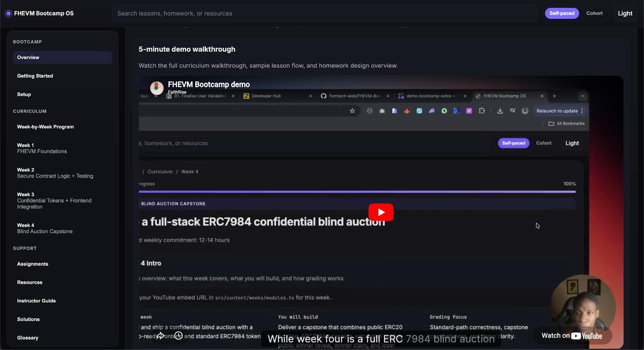Image resolution: width=644 pixels, height=350 pixels.
Task: Click the FaithRise channel name on the video
Action: 177,92
